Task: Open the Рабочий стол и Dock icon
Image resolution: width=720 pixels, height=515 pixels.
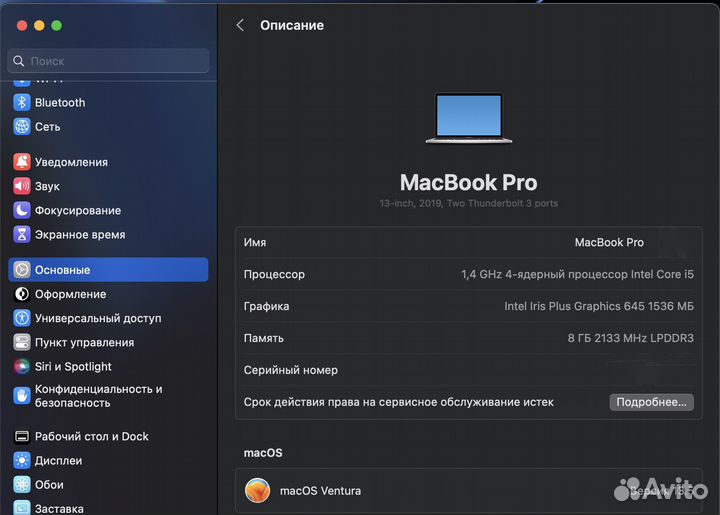Action: [x=22, y=437]
